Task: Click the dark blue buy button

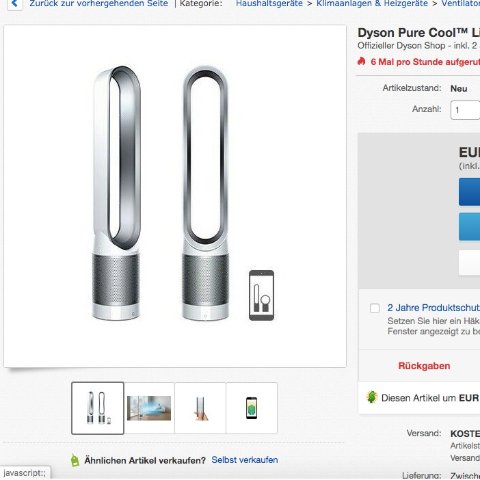Action: pos(469,192)
